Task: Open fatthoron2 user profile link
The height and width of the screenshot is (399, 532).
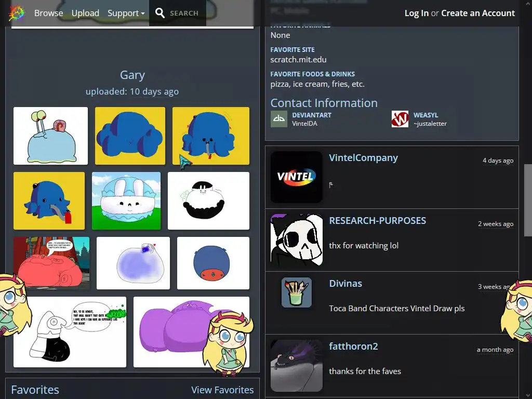Action: 353,346
